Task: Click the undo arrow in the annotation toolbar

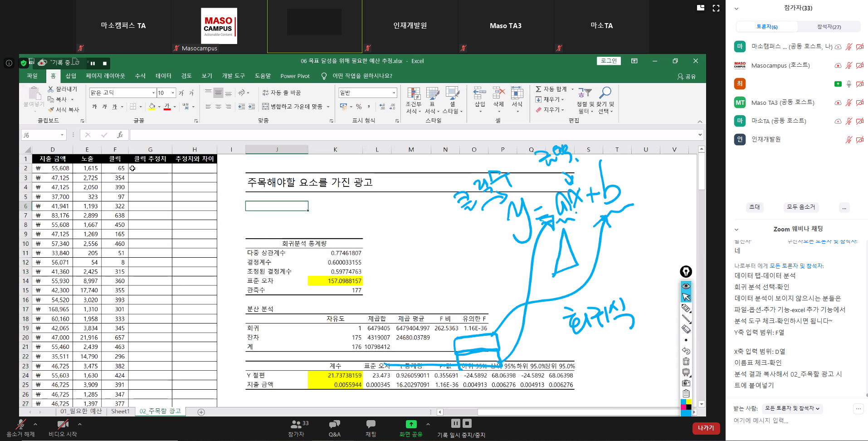Action: tap(686, 351)
